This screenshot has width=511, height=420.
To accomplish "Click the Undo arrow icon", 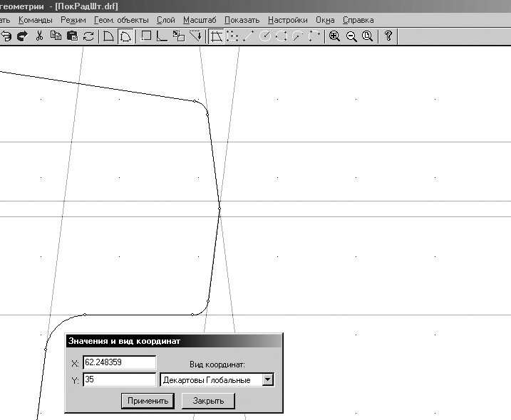I will [6, 36].
